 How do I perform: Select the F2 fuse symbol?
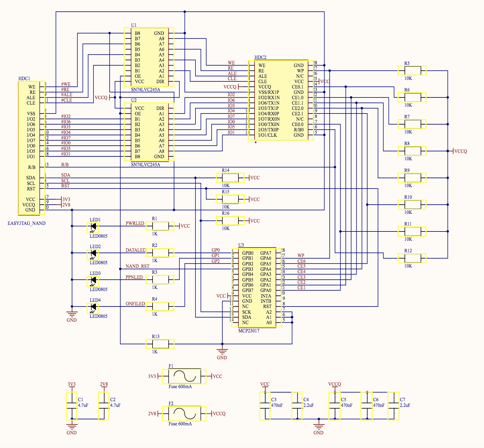click(184, 413)
